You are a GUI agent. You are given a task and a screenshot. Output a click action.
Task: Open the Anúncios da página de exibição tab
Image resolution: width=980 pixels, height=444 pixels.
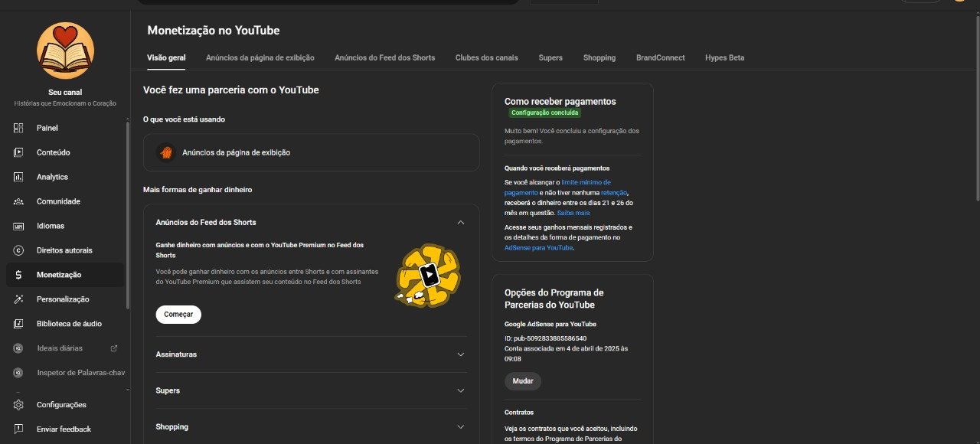[260, 57]
